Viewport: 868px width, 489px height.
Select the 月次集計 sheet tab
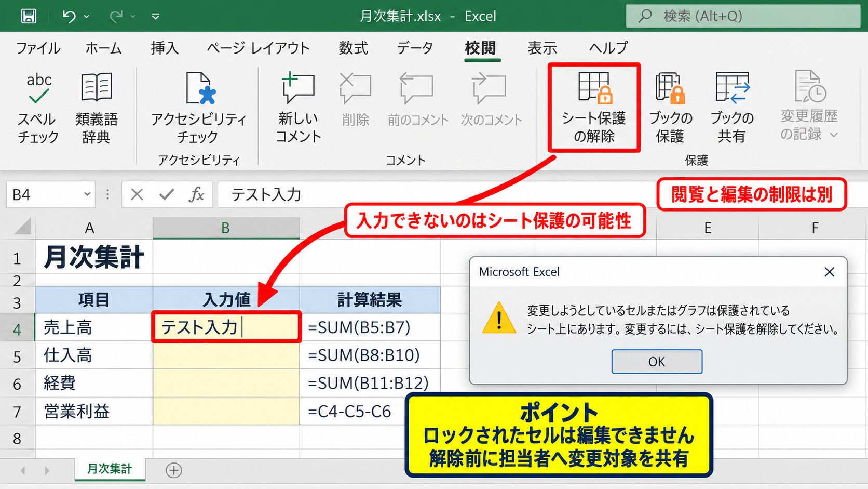coord(110,469)
